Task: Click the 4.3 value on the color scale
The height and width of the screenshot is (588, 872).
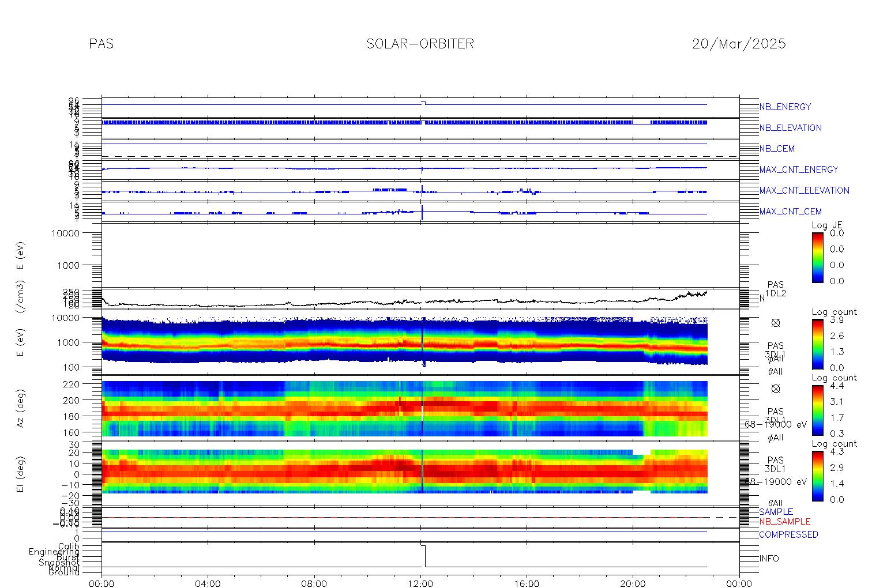Action: (837, 452)
